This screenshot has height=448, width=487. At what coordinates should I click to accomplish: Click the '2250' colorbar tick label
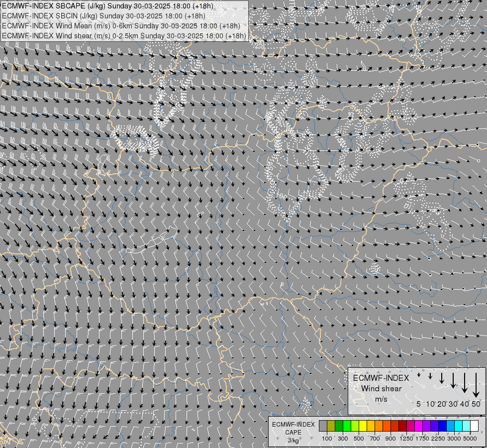438,439
